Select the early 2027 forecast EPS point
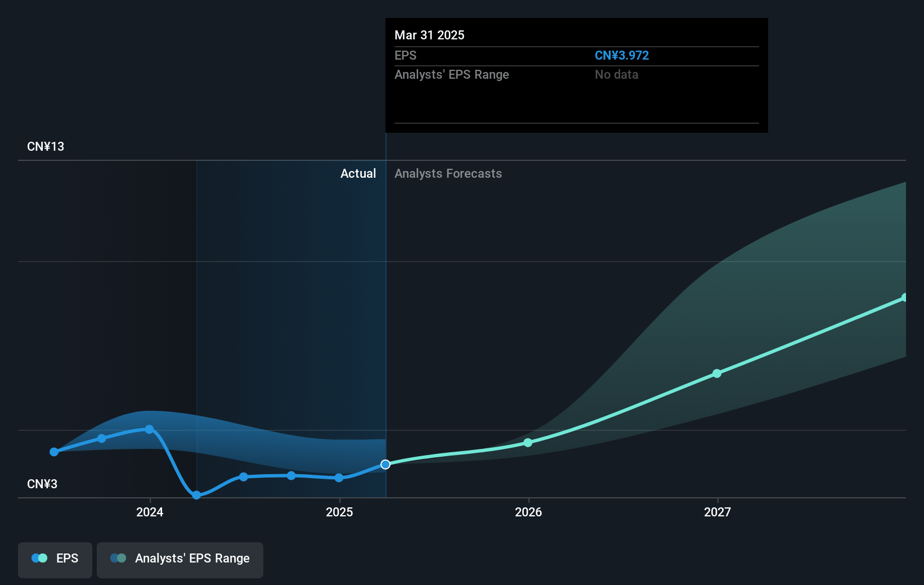This screenshot has width=924, height=585. (x=717, y=373)
